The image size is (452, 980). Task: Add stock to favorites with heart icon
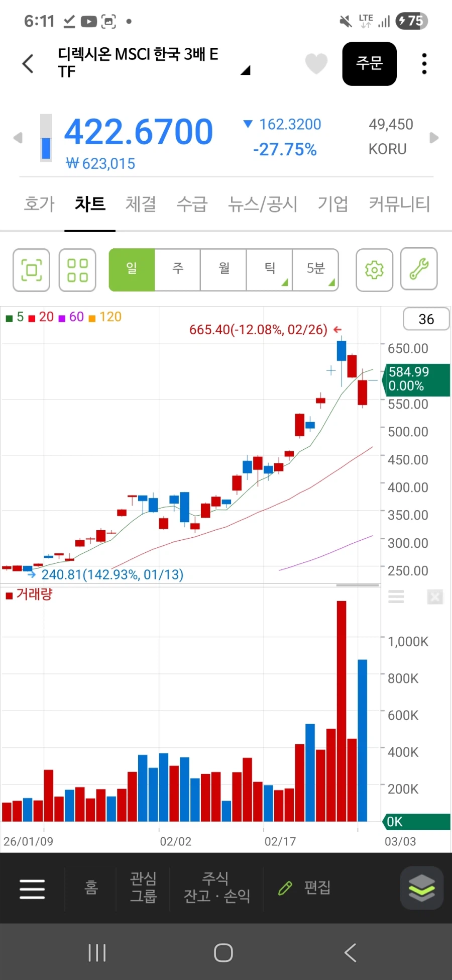pyautogui.click(x=316, y=64)
